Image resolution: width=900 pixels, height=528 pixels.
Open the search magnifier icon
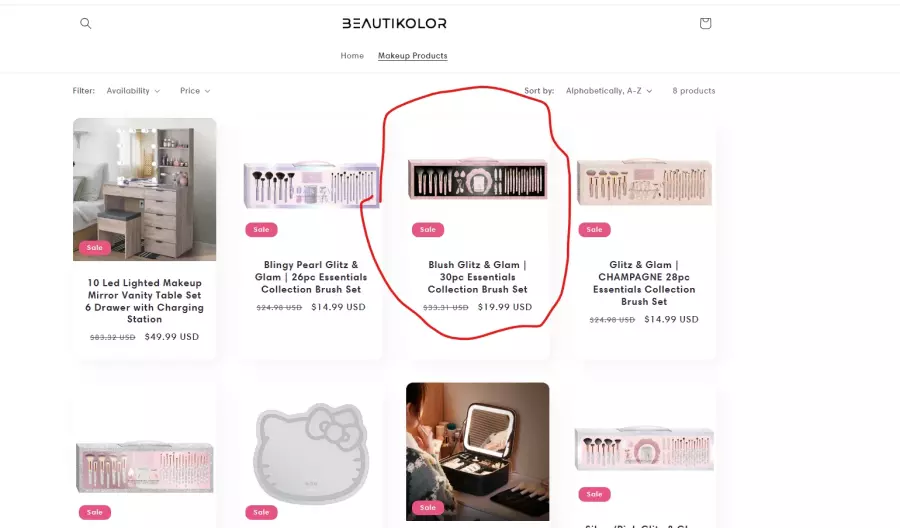point(86,24)
